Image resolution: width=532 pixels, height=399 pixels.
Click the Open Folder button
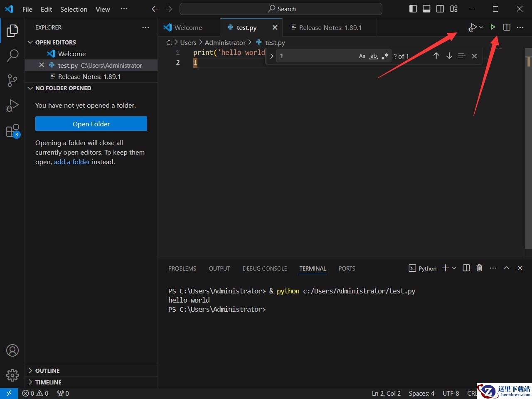[x=91, y=124]
